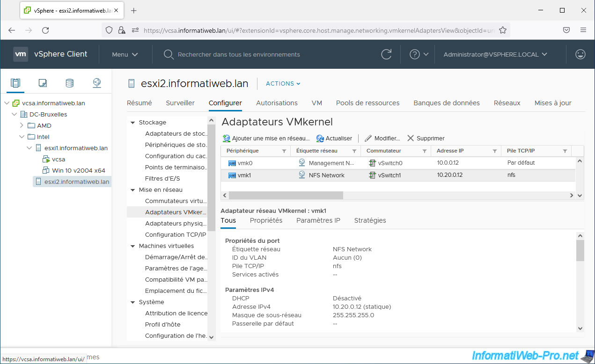Screen dimensions: 595x364
Task: Bookmark page with the star icon
Action: coord(503,30)
